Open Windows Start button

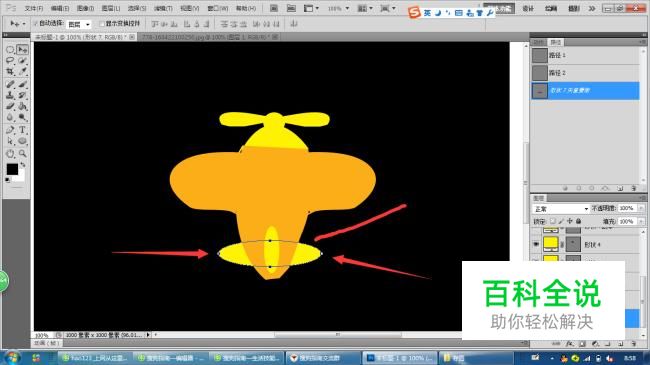coord(12,358)
